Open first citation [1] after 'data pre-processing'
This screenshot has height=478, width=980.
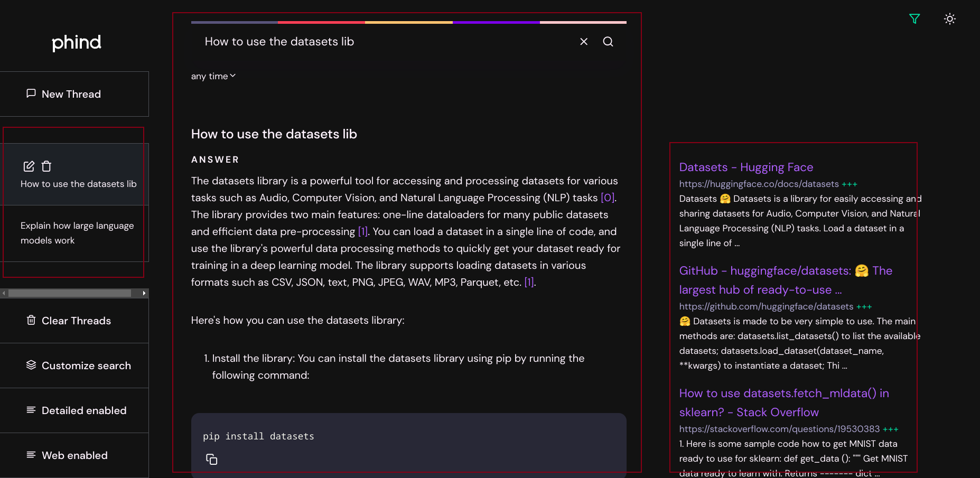pos(363,231)
